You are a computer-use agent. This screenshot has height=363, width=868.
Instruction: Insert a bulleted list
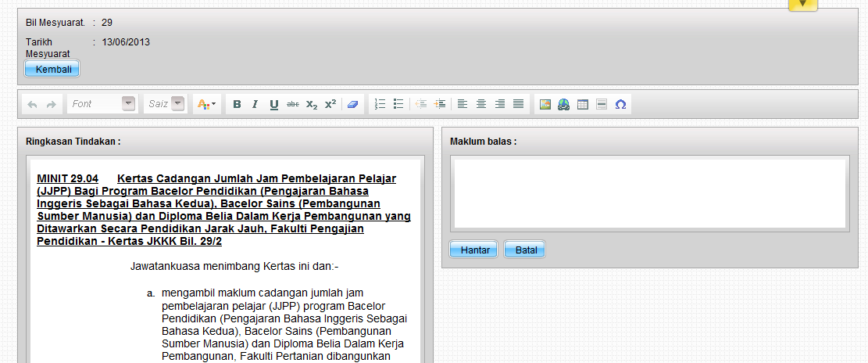tap(398, 103)
